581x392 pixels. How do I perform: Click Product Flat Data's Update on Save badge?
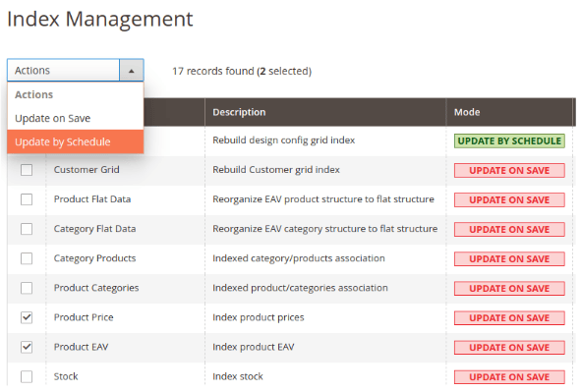click(509, 199)
